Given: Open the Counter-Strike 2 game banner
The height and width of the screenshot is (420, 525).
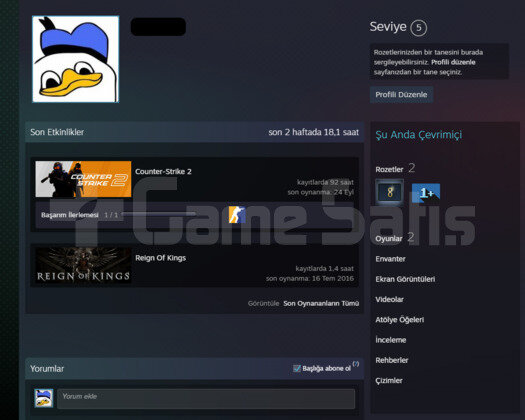Looking at the screenshot, I should (83, 179).
